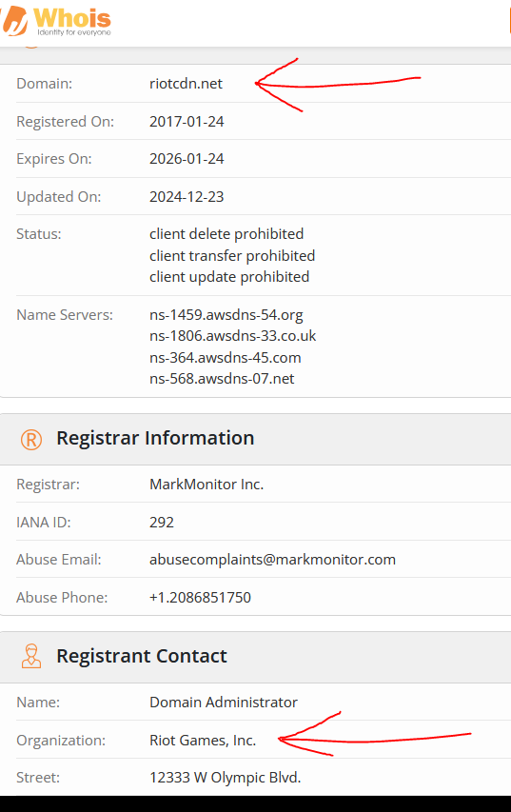The image size is (511, 812).
Task: Click the Expires On: label
Action: pos(54,159)
